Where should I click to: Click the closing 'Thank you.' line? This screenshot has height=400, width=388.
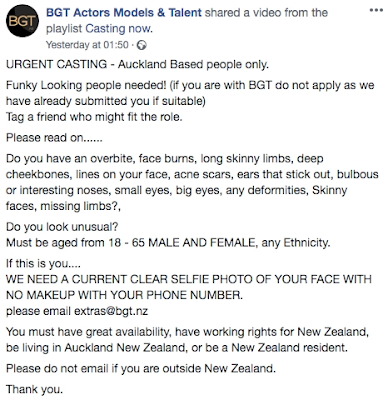[34, 389]
